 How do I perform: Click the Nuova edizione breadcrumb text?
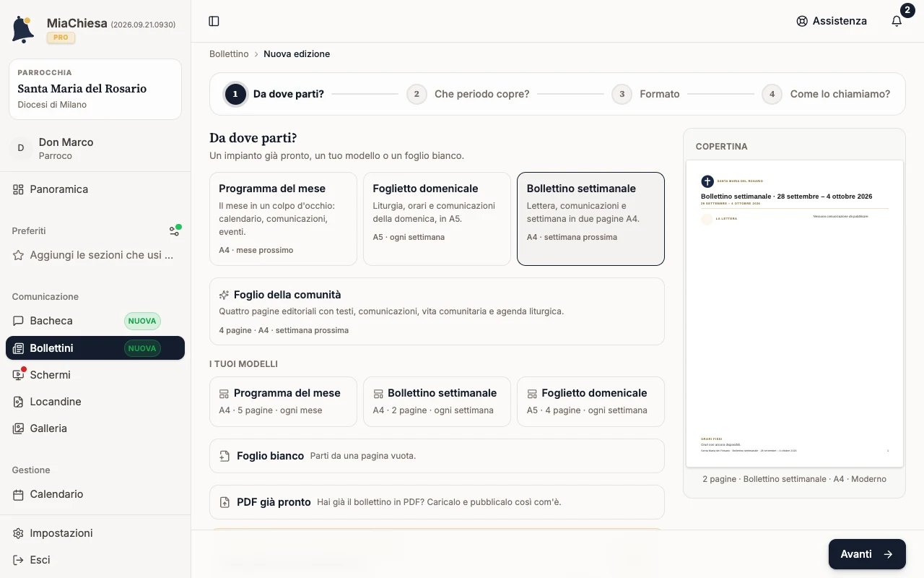click(297, 54)
